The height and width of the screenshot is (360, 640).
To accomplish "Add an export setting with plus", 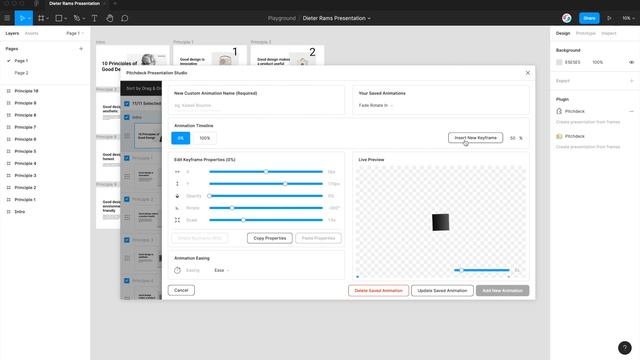I will pos(631,81).
